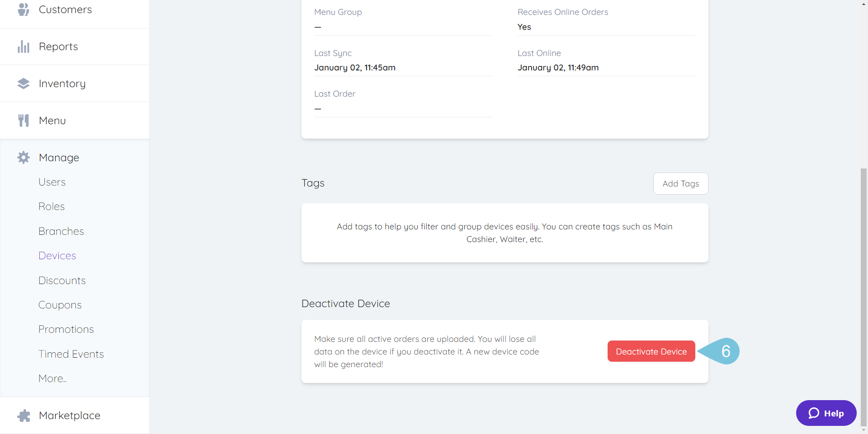Open the Branches page
The height and width of the screenshot is (434, 868).
(61, 231)
